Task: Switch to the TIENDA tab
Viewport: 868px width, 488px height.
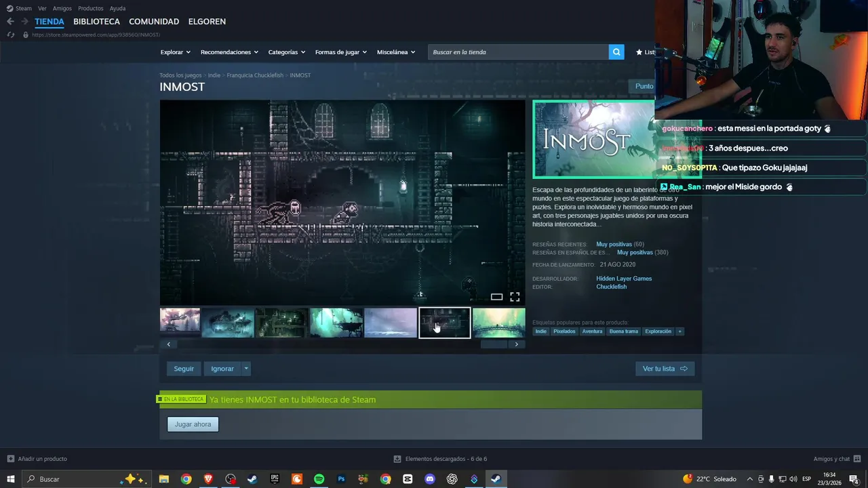Action: [x=50, y=22]
